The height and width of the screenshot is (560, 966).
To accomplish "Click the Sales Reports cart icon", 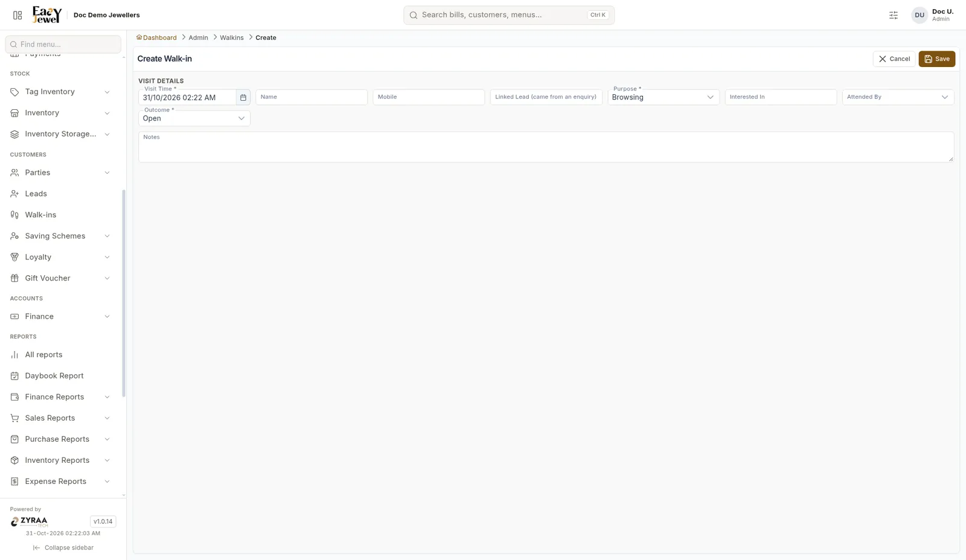I will coord(14,418).
